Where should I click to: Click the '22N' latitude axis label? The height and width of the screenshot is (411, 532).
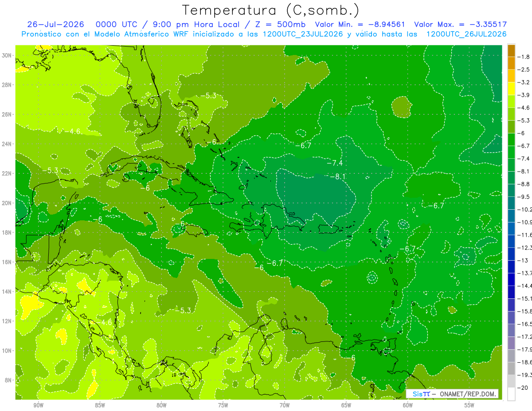(8, 173)
